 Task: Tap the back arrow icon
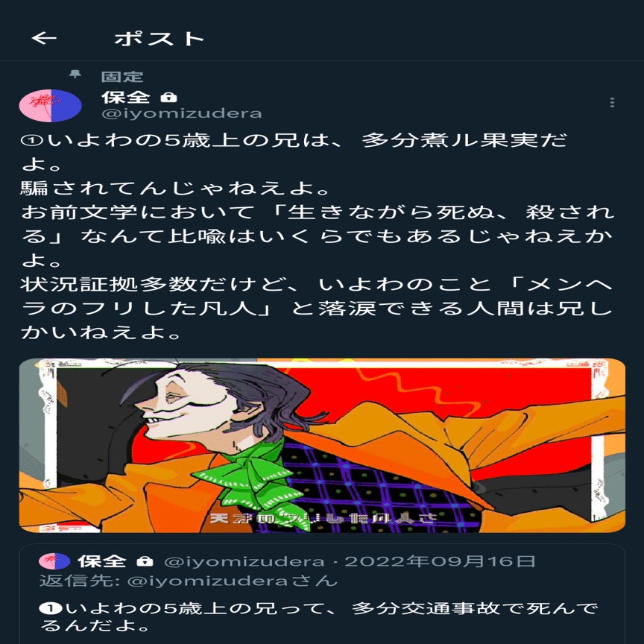coord(44,38)
